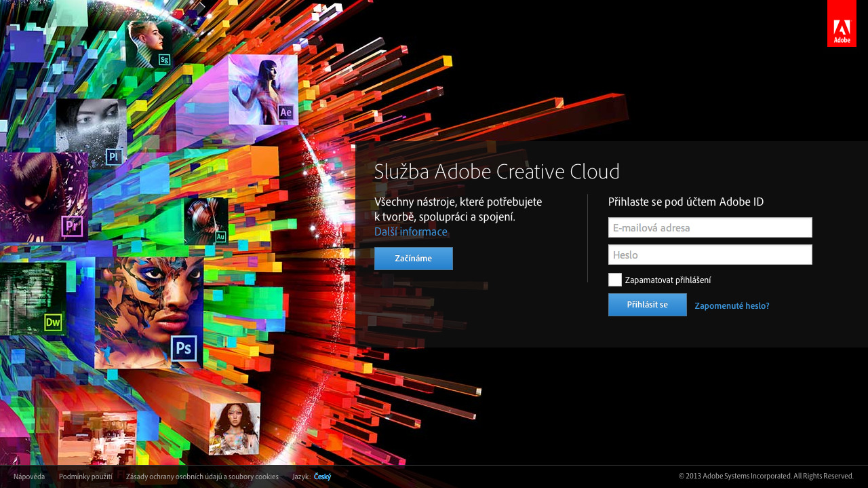This screenshot has height=488, width=868.
Task: Click the Přihlásit se button
Action: [648, 305]
